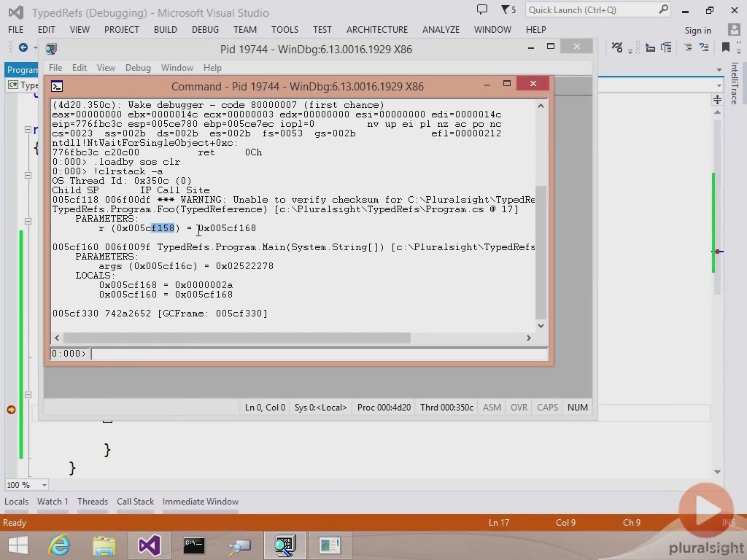
Task: Collapse the lowest code outline box near the breakpoint
Action: pos(28,394)
